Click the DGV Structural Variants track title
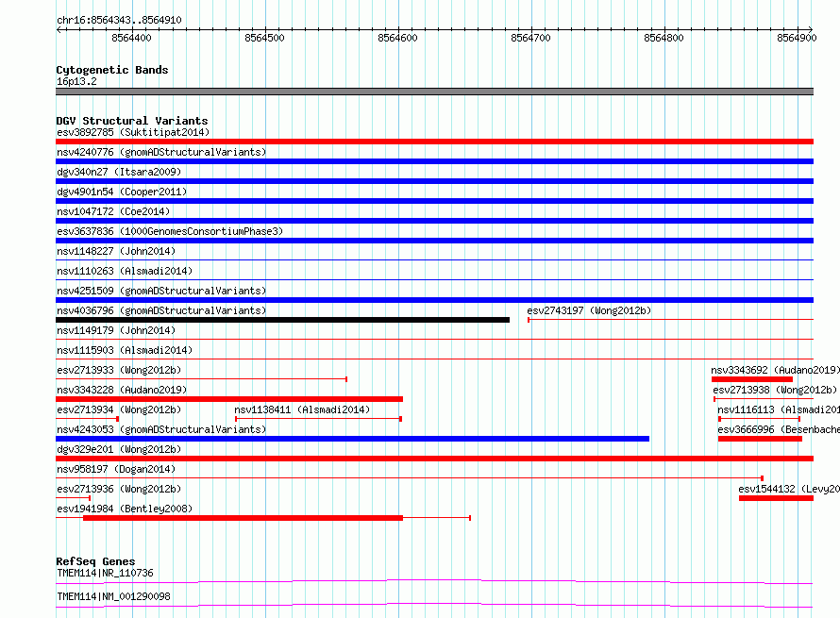Viewport: 840px width, 618px height. 132,121
